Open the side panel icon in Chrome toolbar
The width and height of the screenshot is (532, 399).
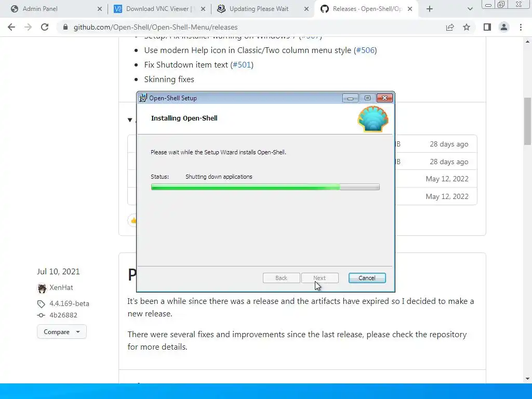pos(487,27)
